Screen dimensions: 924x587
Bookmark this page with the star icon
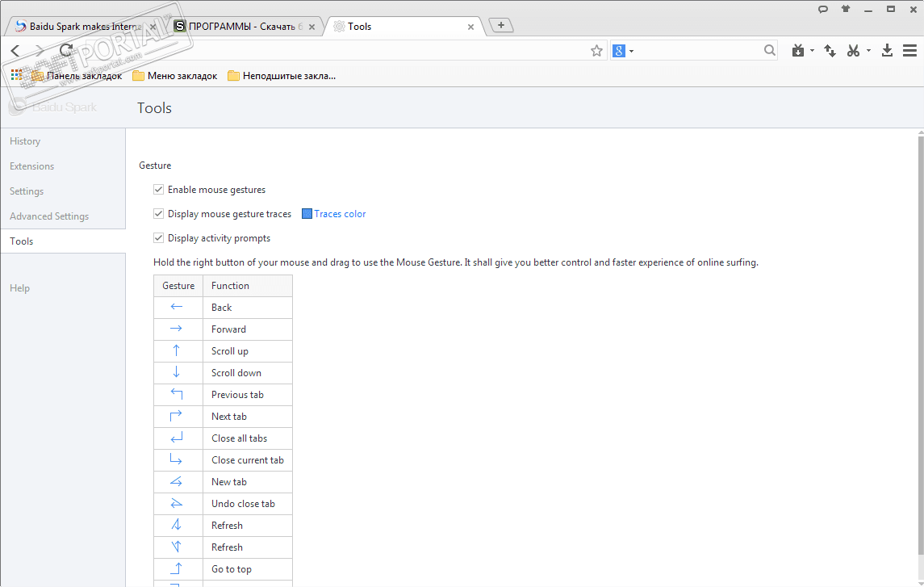[x=596, y=51]
